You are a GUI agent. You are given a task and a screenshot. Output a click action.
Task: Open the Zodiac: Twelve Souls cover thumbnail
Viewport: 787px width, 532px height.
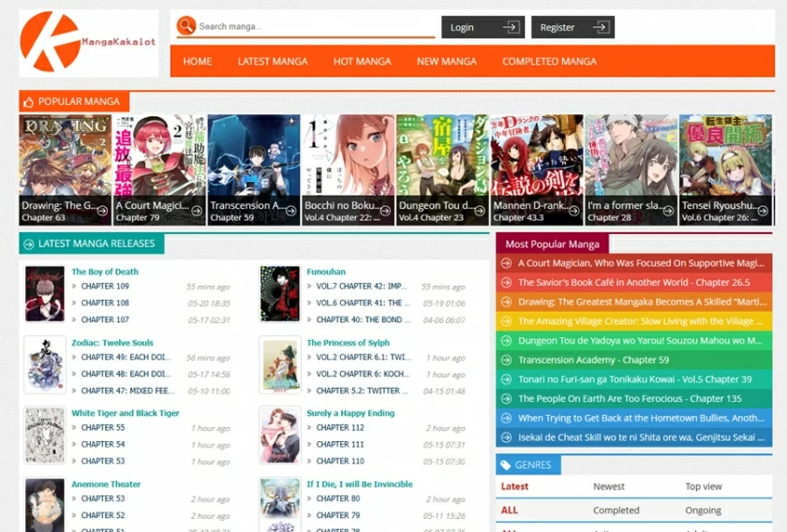pyautogui.click(x=45, y=365)
